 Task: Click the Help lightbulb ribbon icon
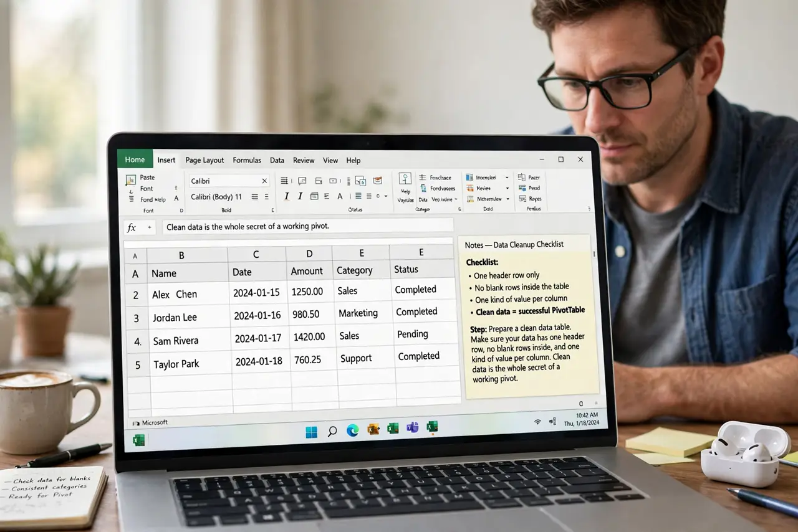[x=405, y=179]
